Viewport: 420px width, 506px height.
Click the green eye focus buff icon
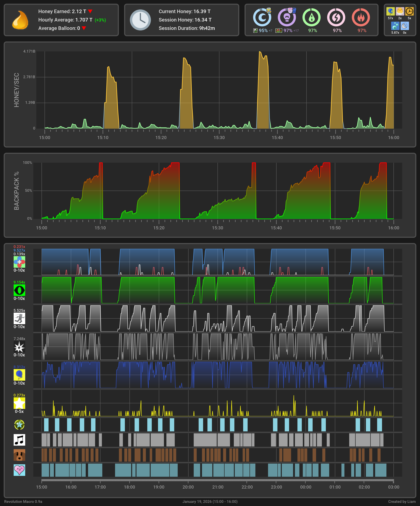[19, 290]
